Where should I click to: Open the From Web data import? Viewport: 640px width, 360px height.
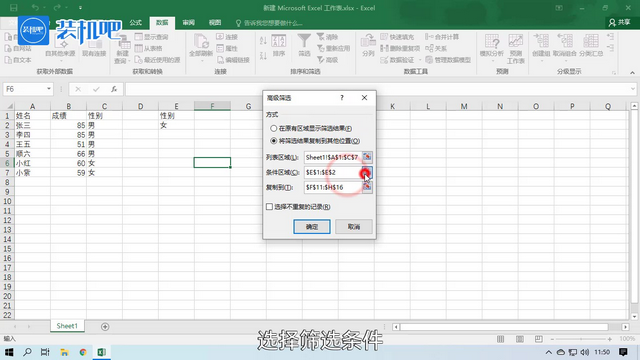[x=17, y=49]
